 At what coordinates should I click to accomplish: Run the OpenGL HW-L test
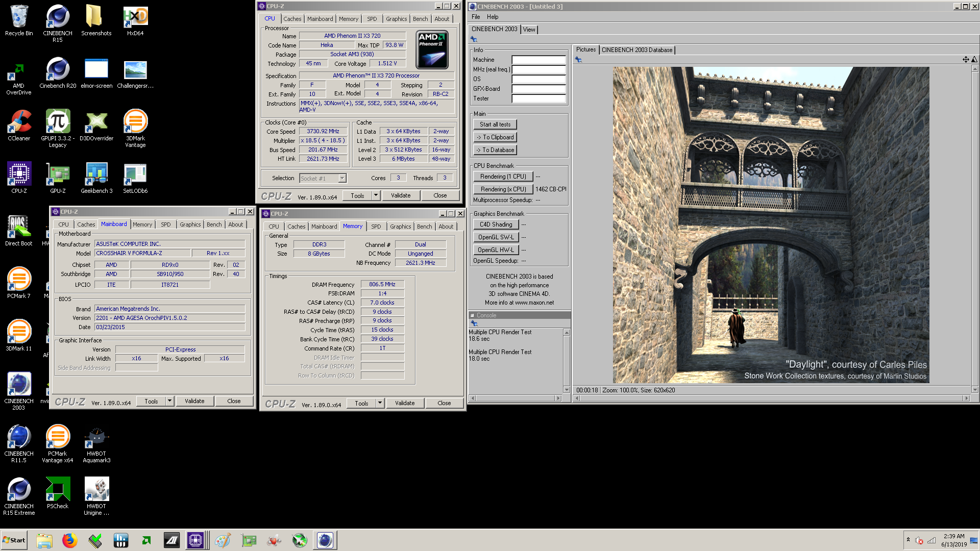496,250
